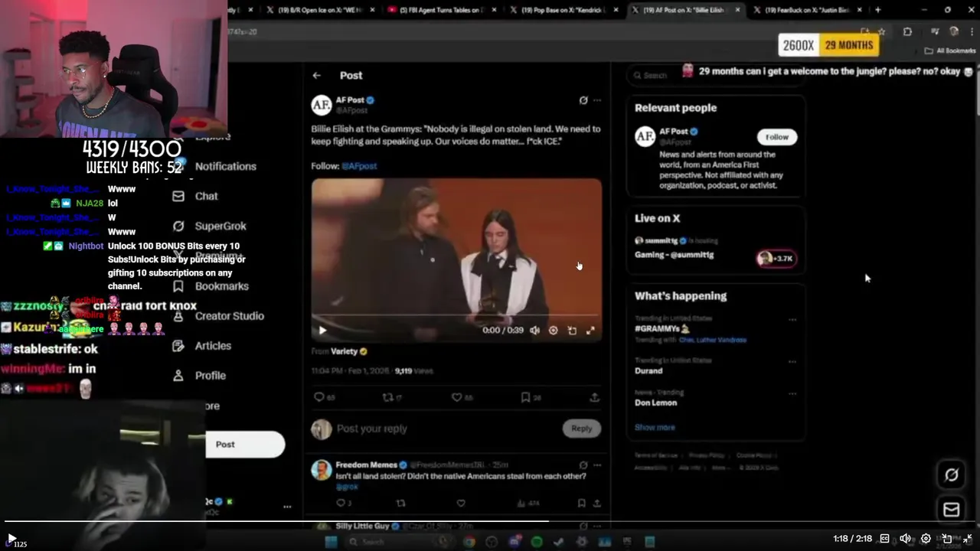Open Grok action on the AF Post tweet
980x551 pixels.
[583, 100]
